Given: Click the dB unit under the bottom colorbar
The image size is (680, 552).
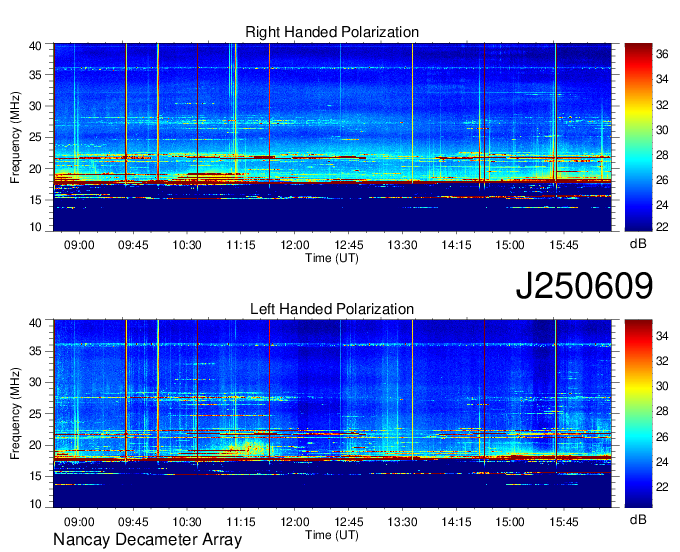Looking at the screenshot, I should point(638,519).
